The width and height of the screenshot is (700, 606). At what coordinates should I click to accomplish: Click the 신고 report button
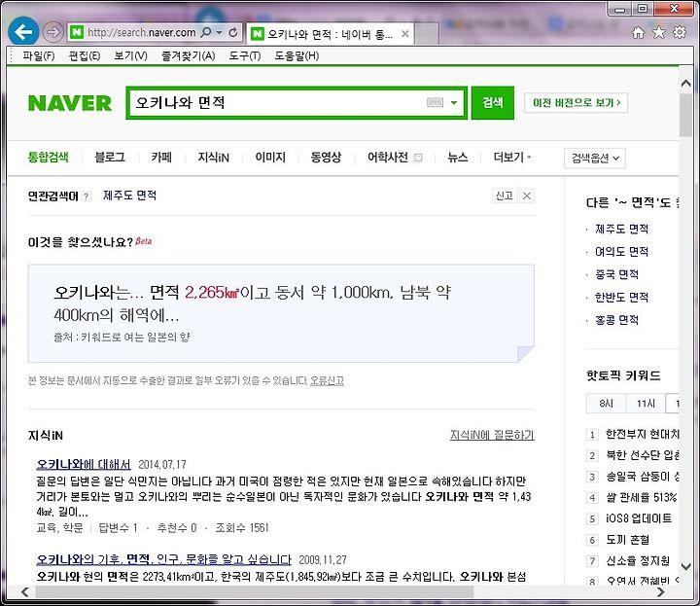504,196
